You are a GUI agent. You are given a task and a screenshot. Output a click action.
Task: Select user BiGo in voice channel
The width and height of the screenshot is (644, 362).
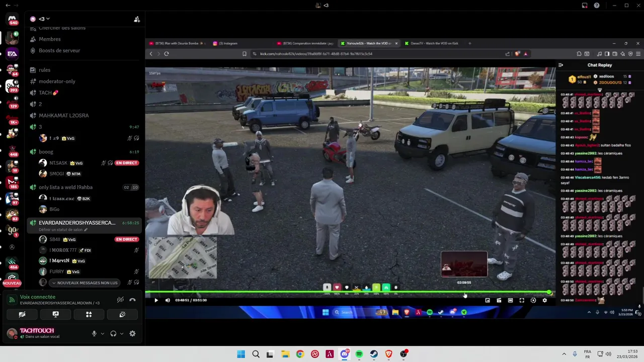[x=54, y=209]
